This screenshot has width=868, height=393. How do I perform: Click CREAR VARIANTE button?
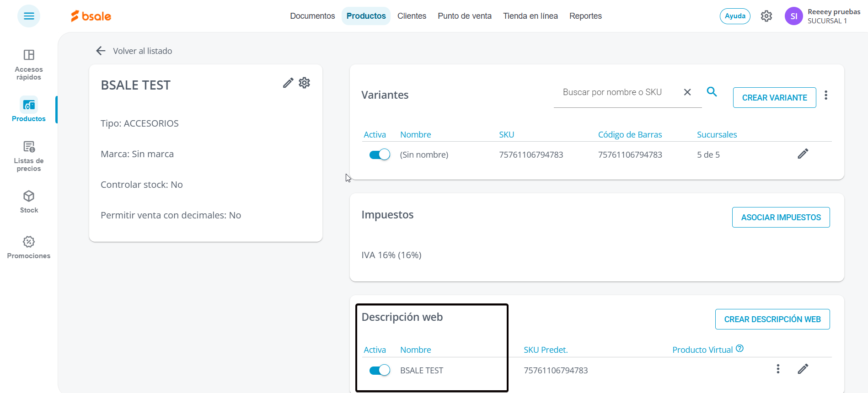pyautogui.click(x=774, y=98)
